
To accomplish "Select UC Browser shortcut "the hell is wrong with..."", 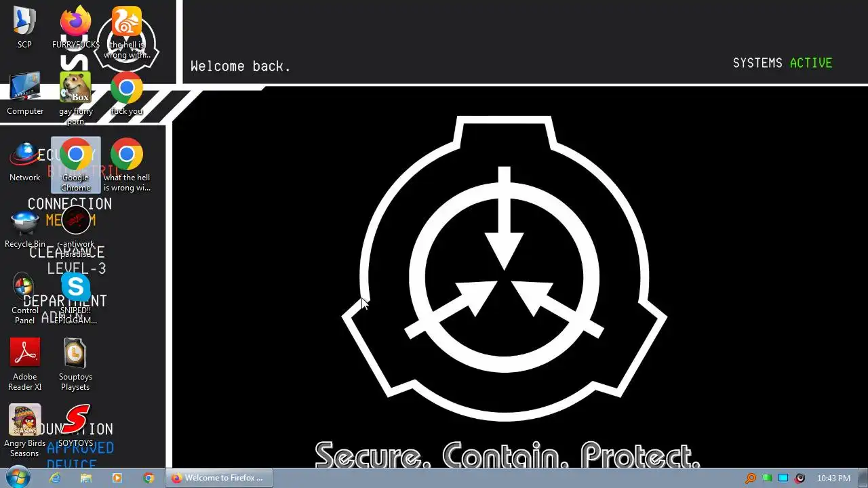I will point(126,33).
